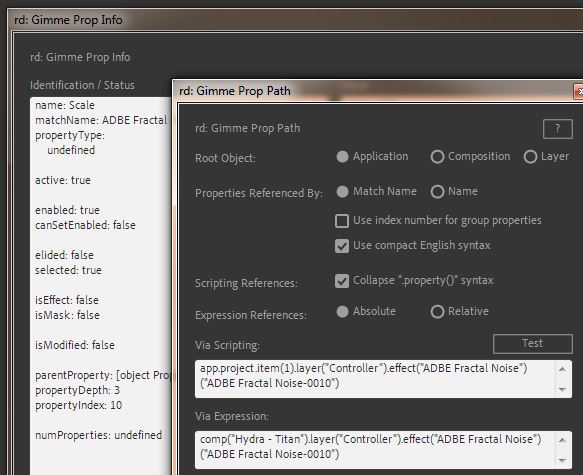Click the down arrow of Via Expression scrollbar
This screenshot has width=583, height=475.
click(x=562, y=460)
